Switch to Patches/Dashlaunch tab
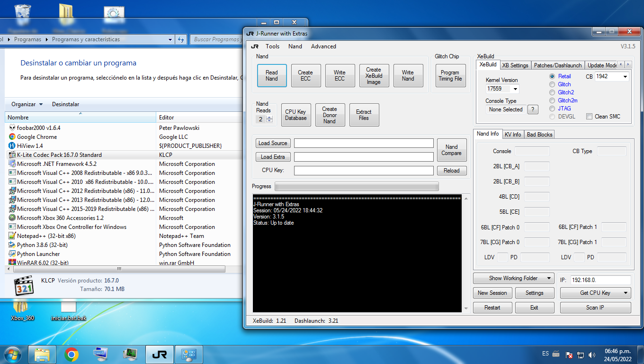This screenshot has width=644, height=364. (x=557, y=65)
